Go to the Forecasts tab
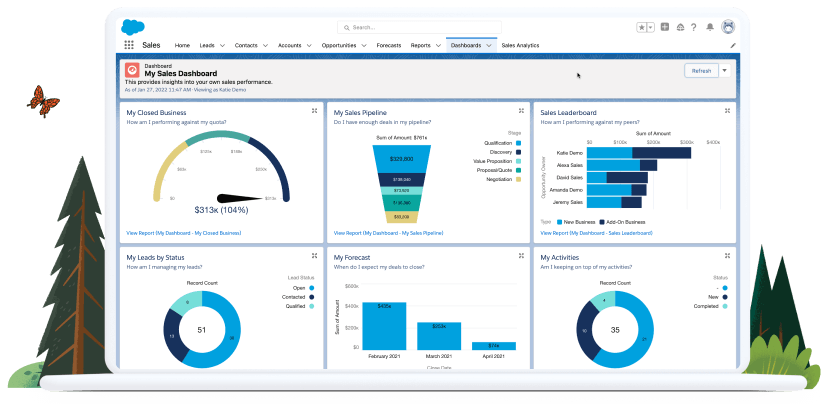 pyautogui.click(x=389, y=45)
